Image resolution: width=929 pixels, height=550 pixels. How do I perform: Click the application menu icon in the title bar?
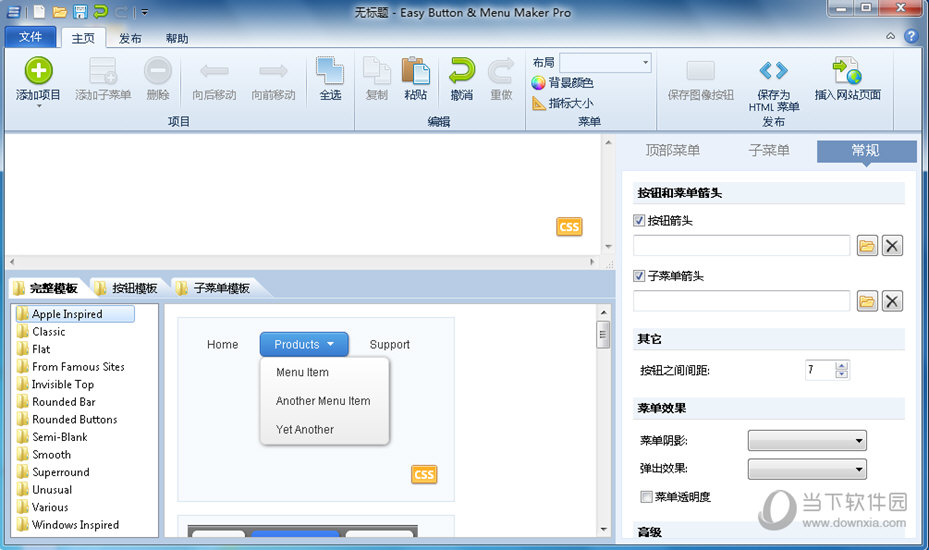(x=13, y=11)
